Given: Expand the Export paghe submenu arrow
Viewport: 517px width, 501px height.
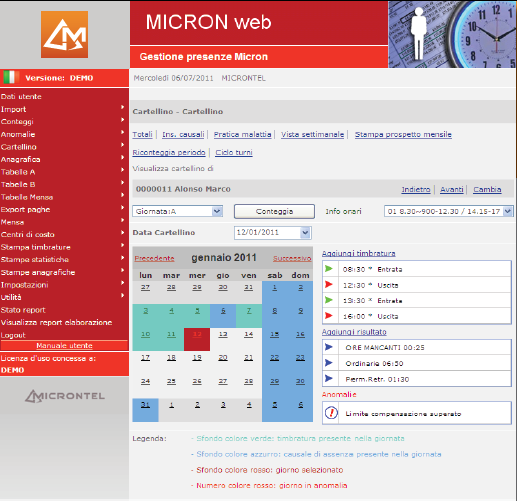Looking at the screenshot, I should 123,208.
